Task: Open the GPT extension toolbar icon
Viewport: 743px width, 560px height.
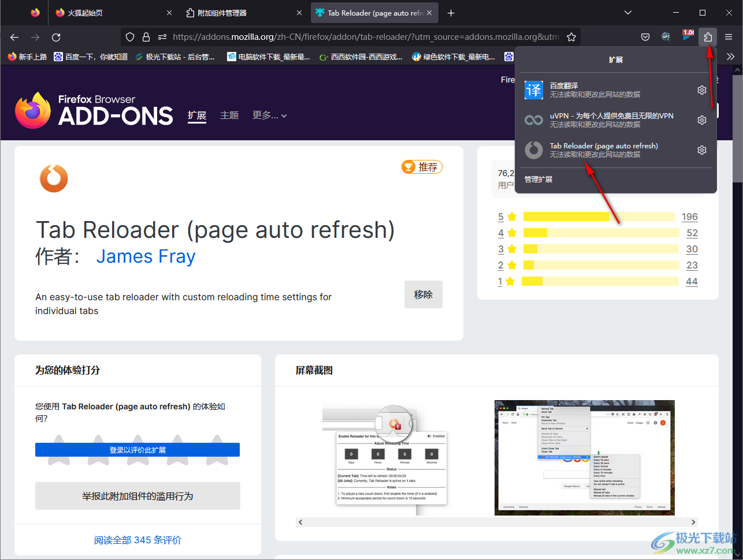Action: (x=666, y=37)
